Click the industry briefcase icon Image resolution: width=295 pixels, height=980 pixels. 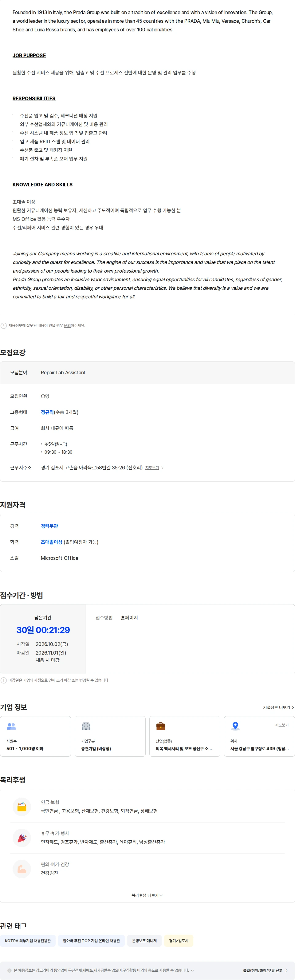[x=161, y=726]
